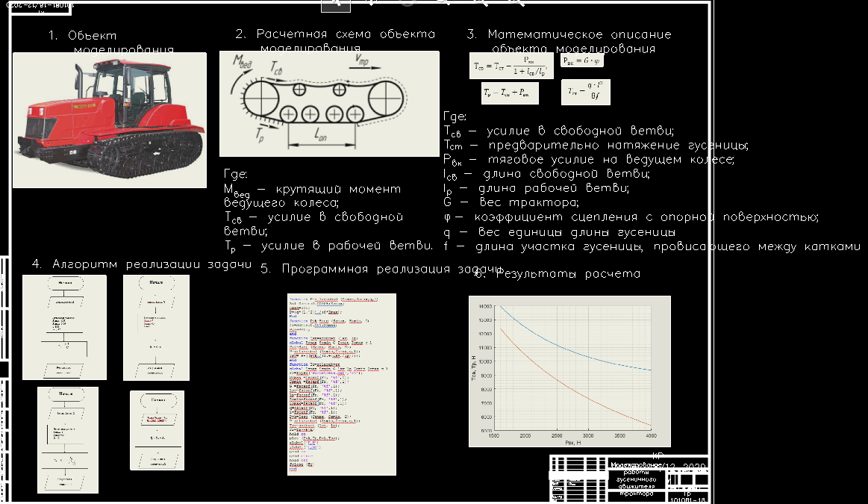The height and width of the screenshot is (504, 868).
Task: Click text "предварительно натяжение гусеницы;"
Action: (x=618, y=145)
